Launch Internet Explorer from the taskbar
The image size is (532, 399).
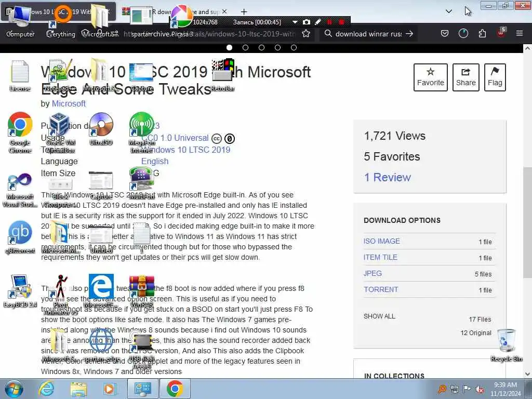(x=46, y=389)
